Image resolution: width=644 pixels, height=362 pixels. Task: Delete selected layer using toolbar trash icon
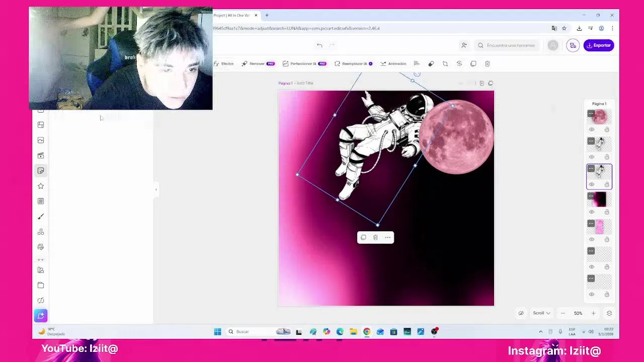tap(488, 64)
